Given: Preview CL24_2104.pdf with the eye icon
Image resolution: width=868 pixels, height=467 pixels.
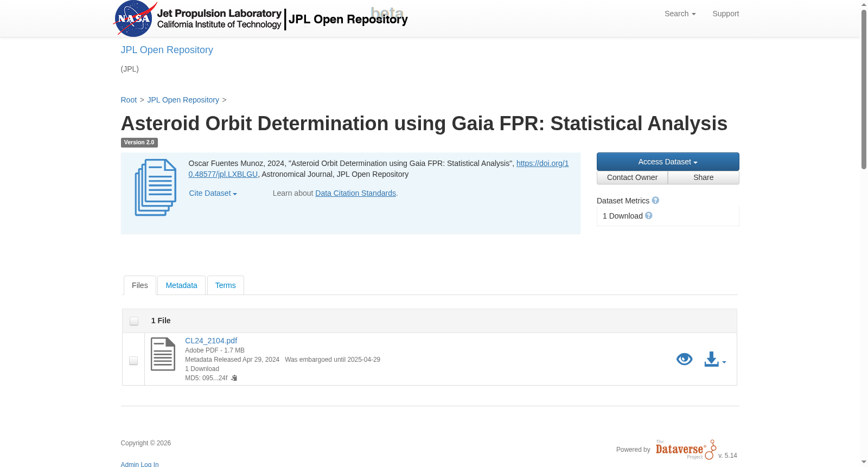Looking at the screenshot, I should click(x=684, y=359).
